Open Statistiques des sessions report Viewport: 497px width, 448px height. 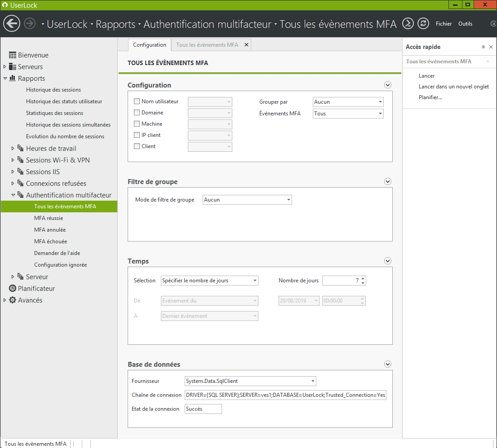point(54,113)
